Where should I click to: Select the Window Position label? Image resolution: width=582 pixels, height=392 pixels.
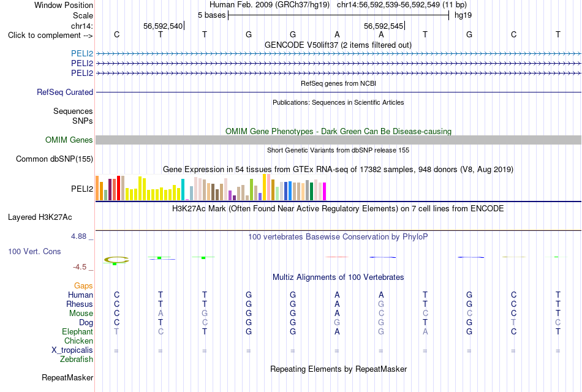coord(64,5)
